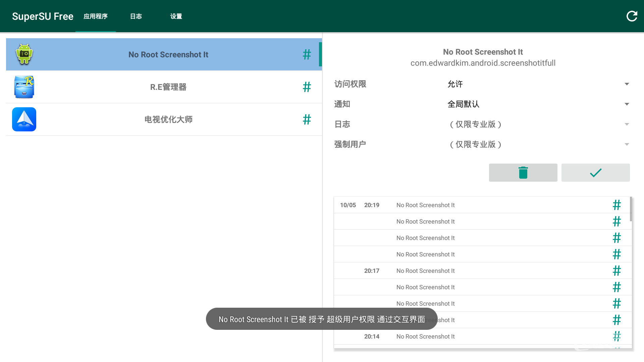Click the log panel scrollbar
The height and width of the screenshot is (362, 644).
[x=631, y=209]
